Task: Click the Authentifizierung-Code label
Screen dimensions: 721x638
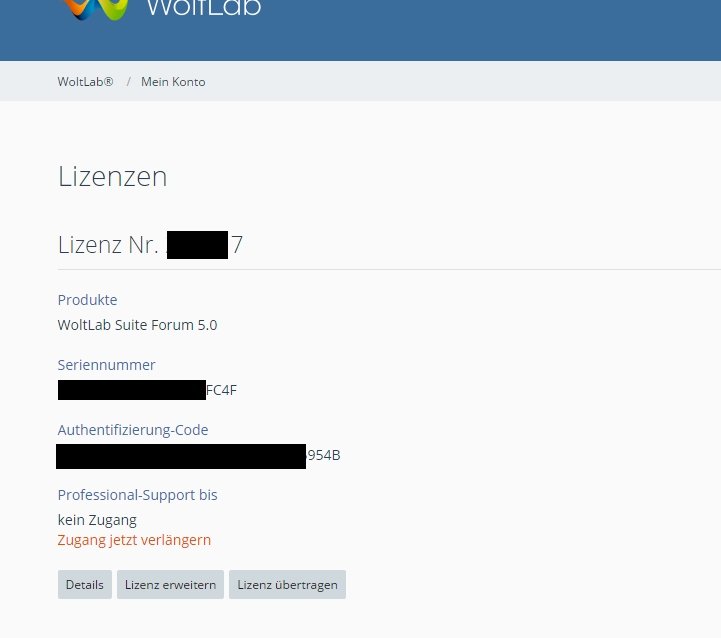Action: click(133, 430)
